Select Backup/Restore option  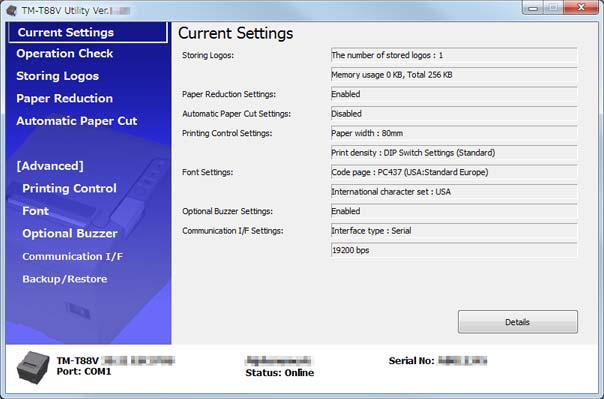pyautogui.click(x=65, y=279)
